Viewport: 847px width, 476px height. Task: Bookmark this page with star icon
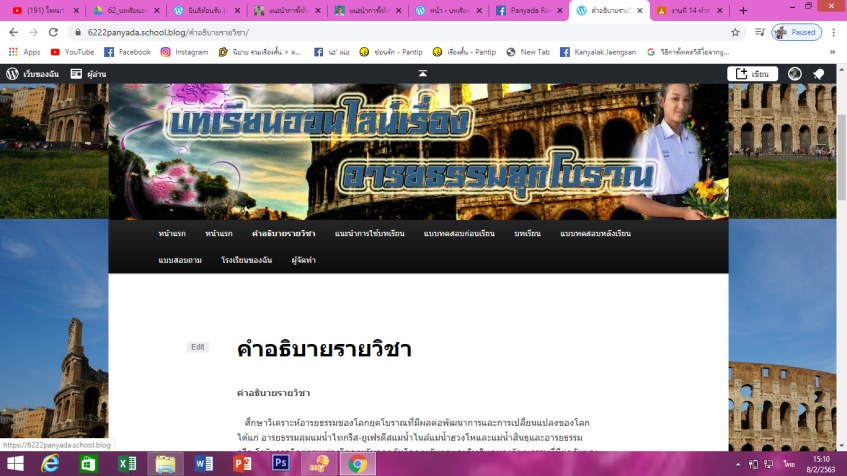[735, 32]
